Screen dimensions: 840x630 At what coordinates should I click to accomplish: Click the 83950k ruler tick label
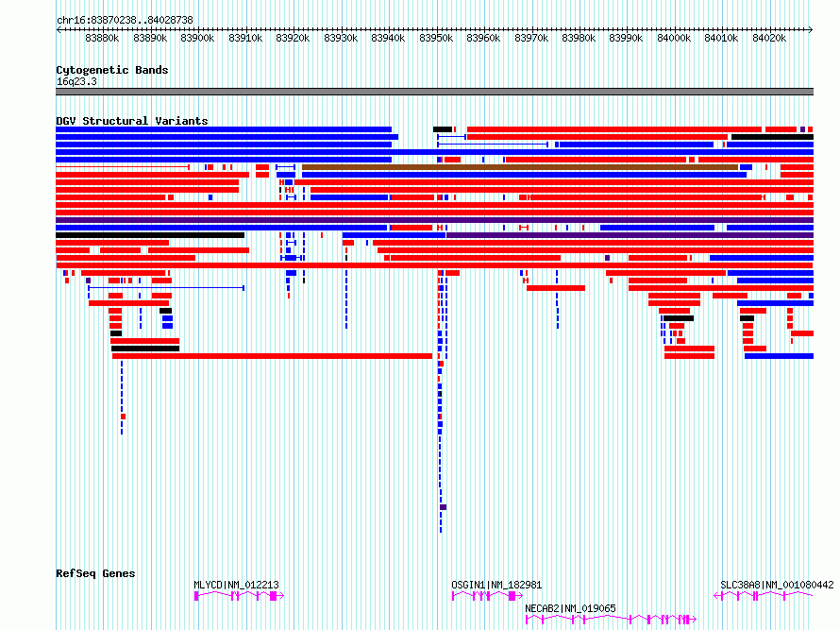pos(436,38)
